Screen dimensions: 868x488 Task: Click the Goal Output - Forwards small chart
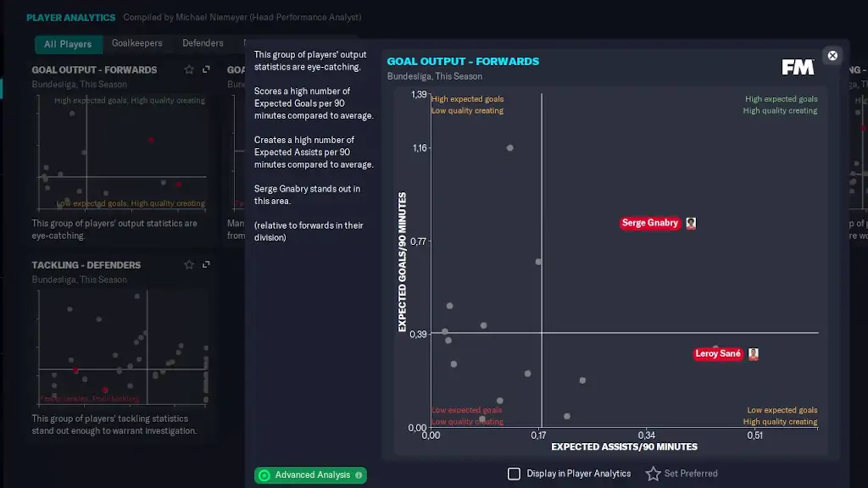point(120,152)
